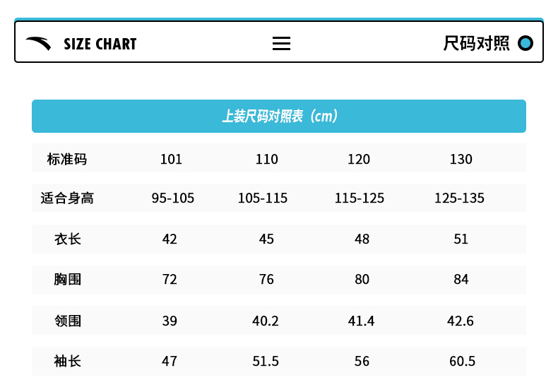Select the 胸围 row label
Screen dimensions: 558x392
click(x=67, y=280)
